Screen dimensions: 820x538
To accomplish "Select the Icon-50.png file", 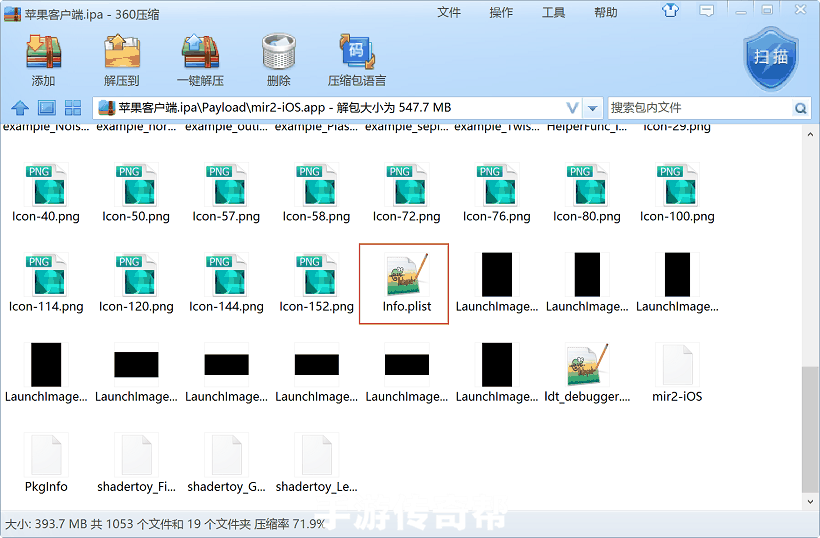I will click(136, 193).
